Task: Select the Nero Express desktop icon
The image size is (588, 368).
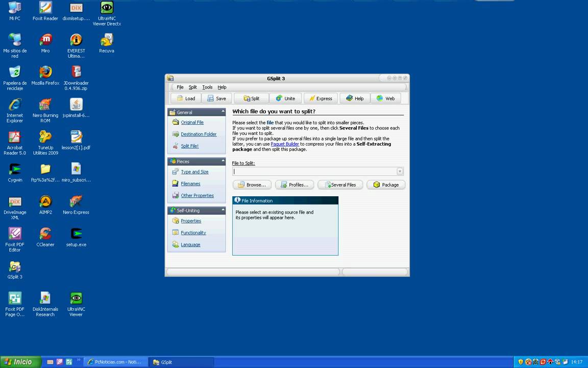Action: point(76,205)
